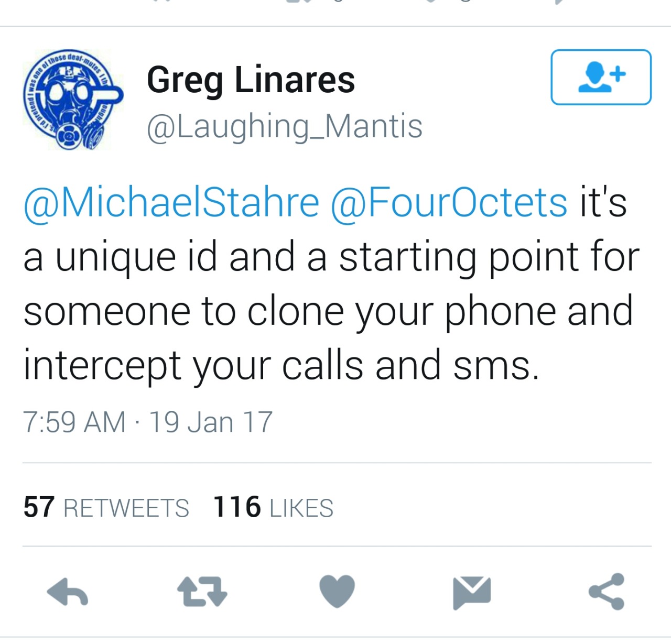The image size is (671, 644).
Task: Tap the 7:59 AM timestamp
Action: [x=74, y=422]
